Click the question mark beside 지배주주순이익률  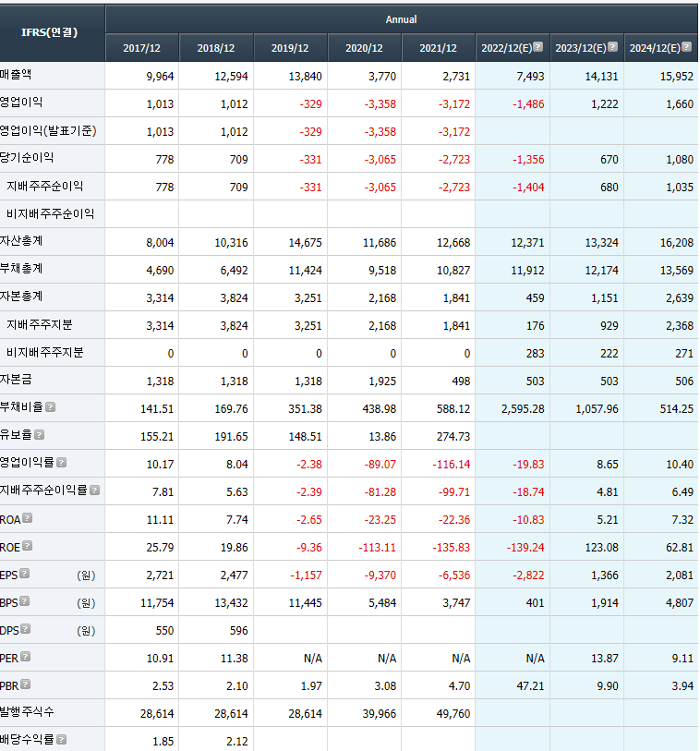click(x=95, y=491)
